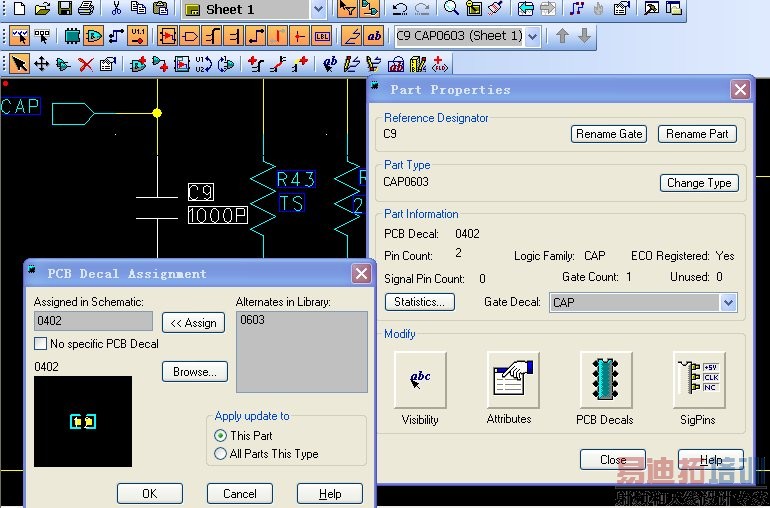Click the Rename Part button

tap(697, 134)
